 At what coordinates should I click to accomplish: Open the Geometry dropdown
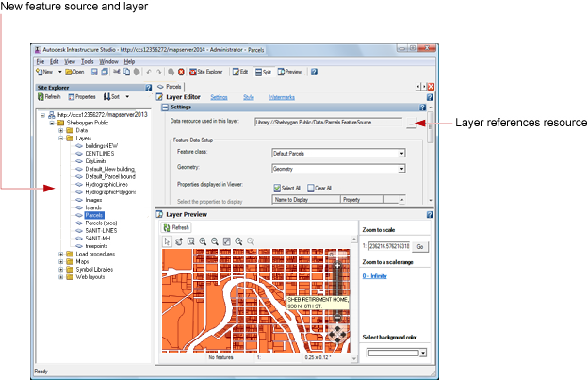point(401,169)
